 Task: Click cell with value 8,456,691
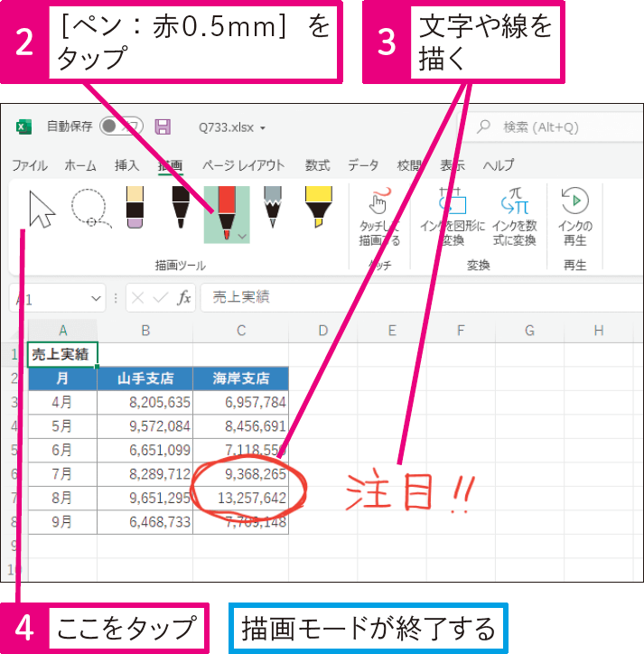pos(241,426)
